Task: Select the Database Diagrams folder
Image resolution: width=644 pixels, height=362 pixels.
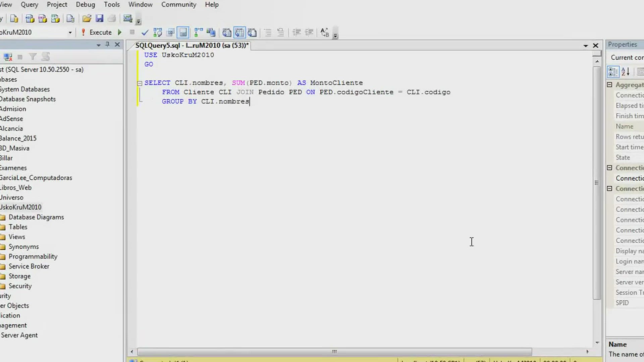Action: point(36,217)
